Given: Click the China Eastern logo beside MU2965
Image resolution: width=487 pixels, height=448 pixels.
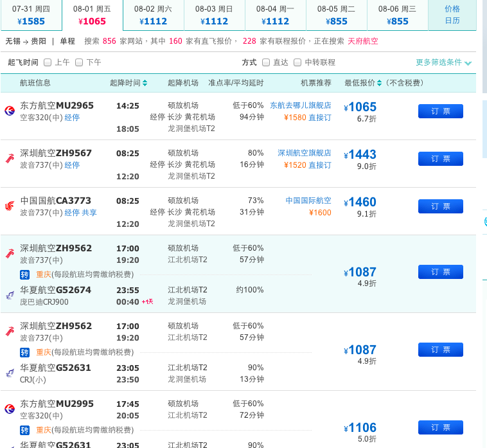Looking at the screenshot, I should point(10,111).
